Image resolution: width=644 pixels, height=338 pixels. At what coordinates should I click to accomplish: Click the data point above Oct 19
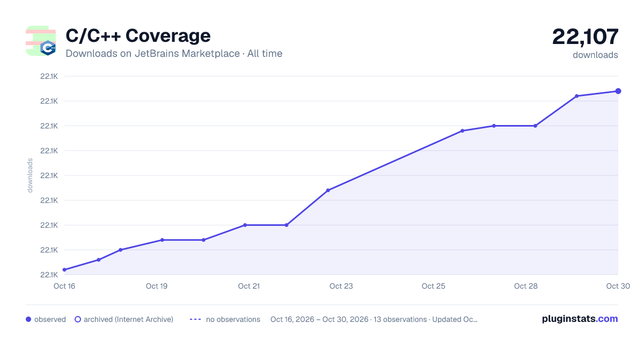(x=162, y=240)
